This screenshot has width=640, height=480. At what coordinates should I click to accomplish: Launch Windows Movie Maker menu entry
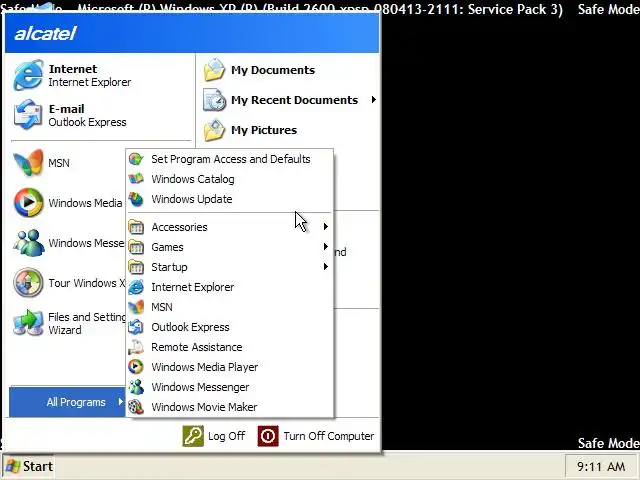coord(230,407)
